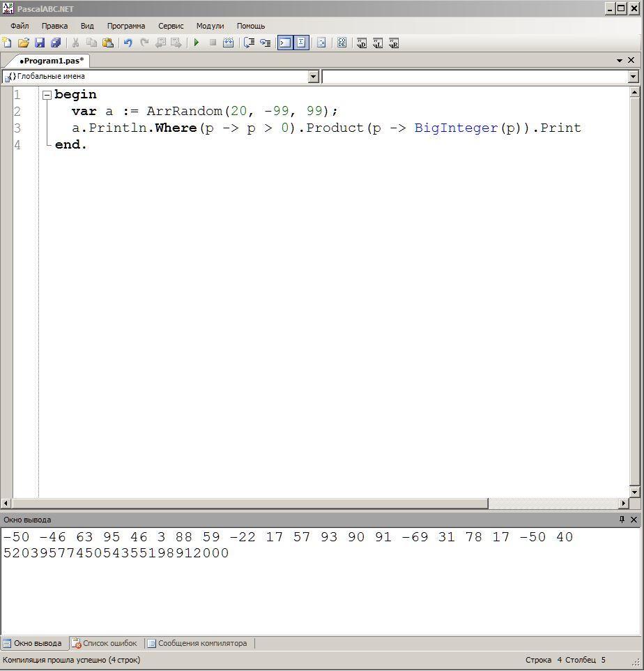The image size is (644, 671).
Task: Open the Глобальные имена dropdown
Action: [x=313, y=77]
